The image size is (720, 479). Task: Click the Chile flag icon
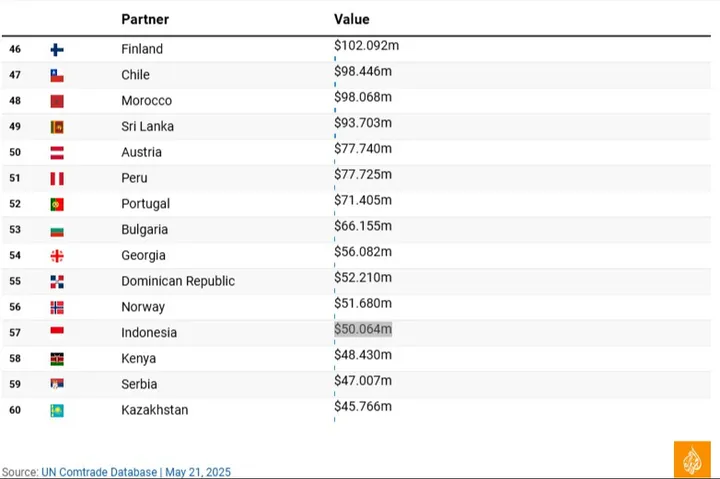[x=57, y=75]
